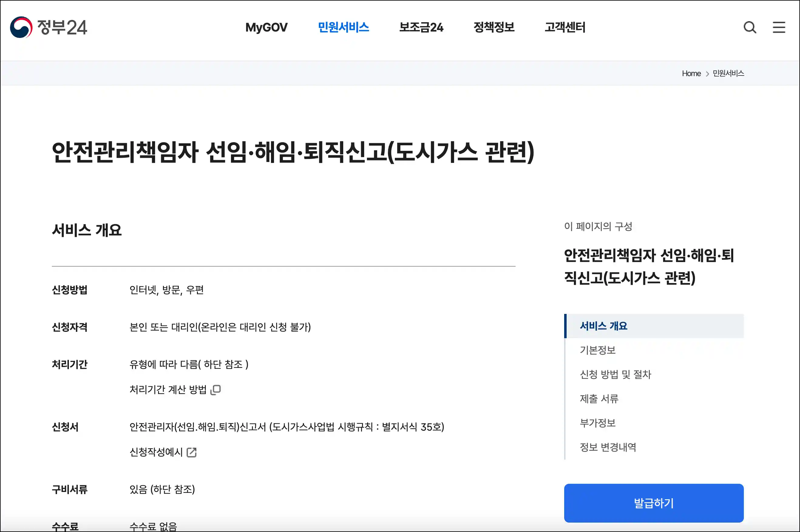Open the 신청작성예시 link
Image resolution: width=800 pixels, height=532 pixels.
point(156,452)
